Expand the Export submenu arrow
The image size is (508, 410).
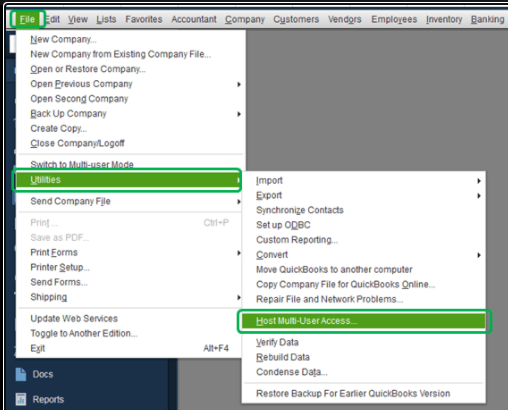(x=479, y=196)
